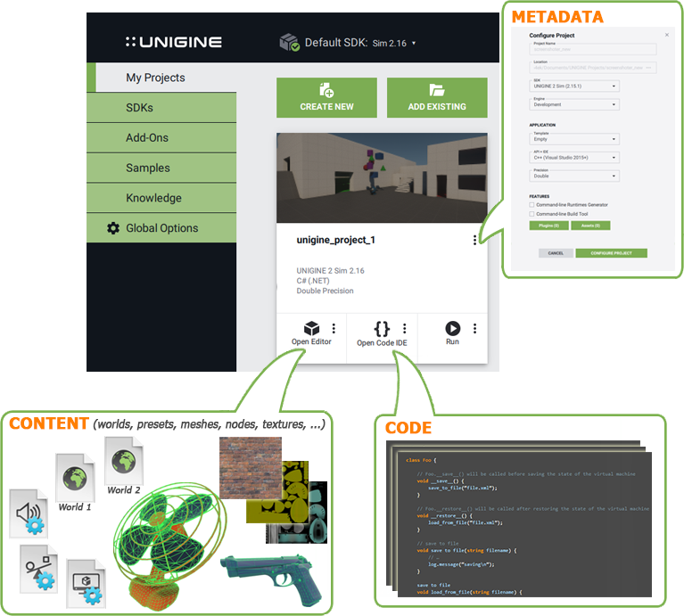Screen dimensions: 684x616
Task: Open the My Projects tab
Action: click(161, 78)
